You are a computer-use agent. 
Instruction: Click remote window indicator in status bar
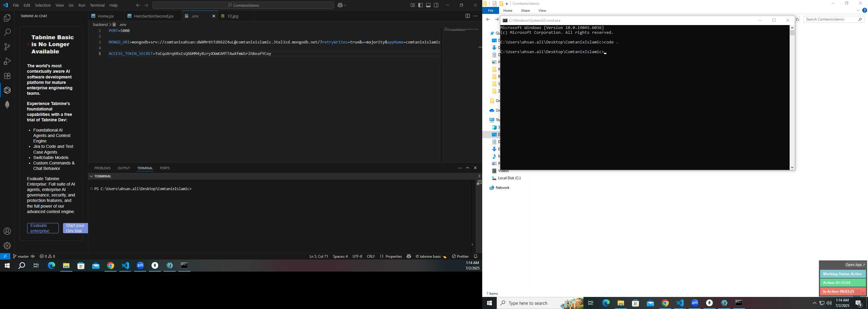(5, 256)
